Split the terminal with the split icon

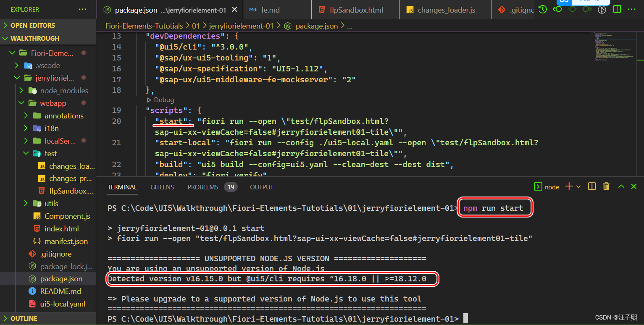591,186
